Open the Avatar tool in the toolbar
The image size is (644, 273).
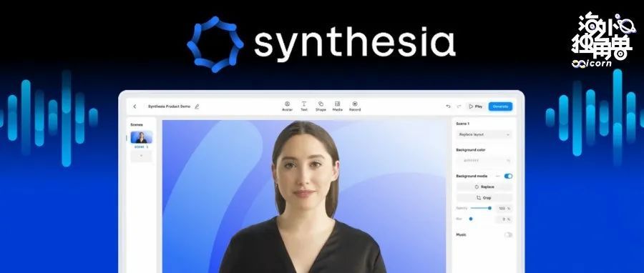[x=287, y=106]
